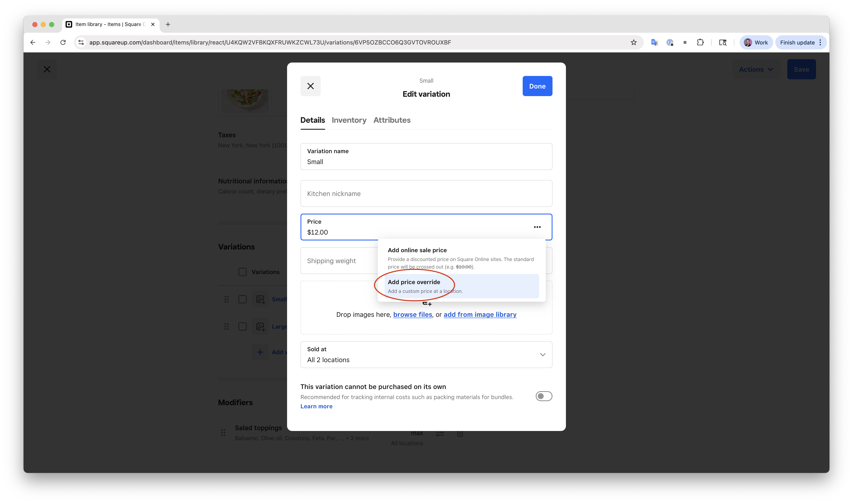This screenshot has width=853, height=504.
Task: Check the Small variation checkbox
Action: [x=242, y=299]
